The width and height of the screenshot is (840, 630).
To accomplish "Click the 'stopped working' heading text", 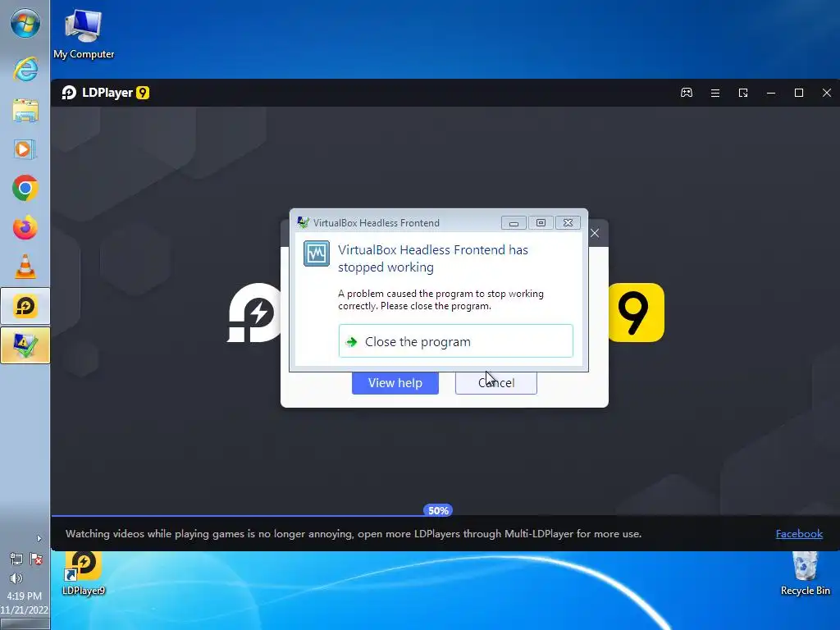I will 433,258.
